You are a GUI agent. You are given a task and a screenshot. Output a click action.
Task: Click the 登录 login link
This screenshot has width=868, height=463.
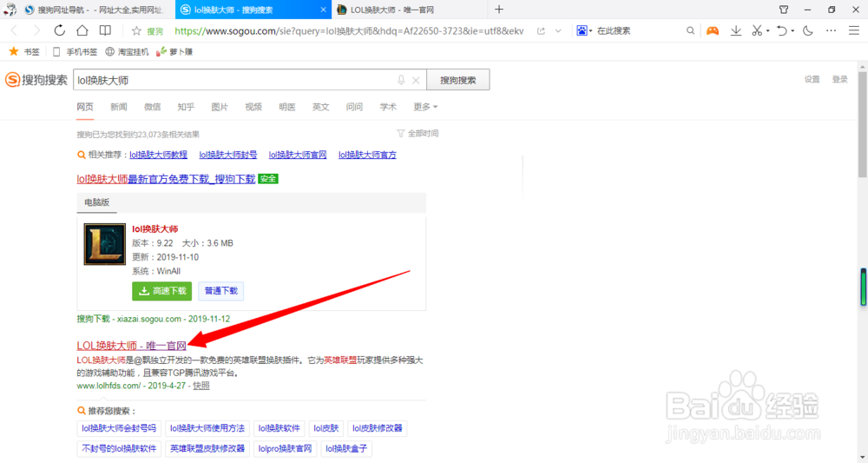click(839, 79)
